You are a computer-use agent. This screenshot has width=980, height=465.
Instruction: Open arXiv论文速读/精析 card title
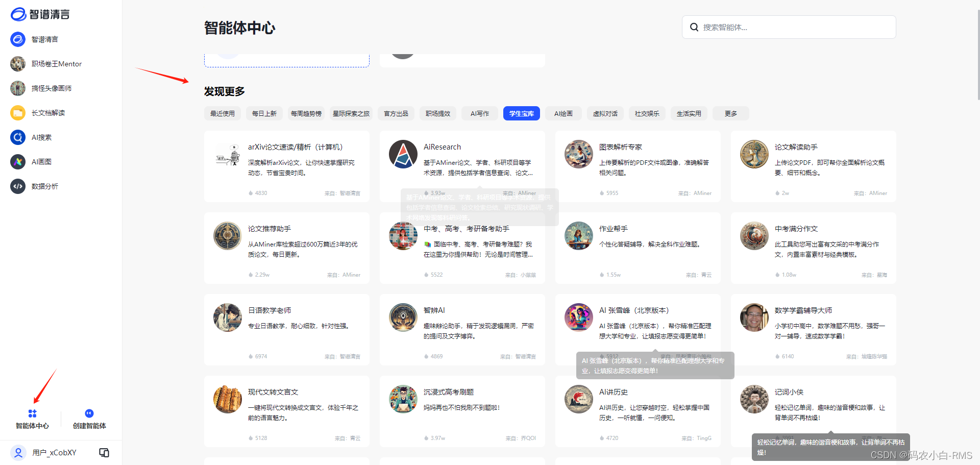(296, 147)
